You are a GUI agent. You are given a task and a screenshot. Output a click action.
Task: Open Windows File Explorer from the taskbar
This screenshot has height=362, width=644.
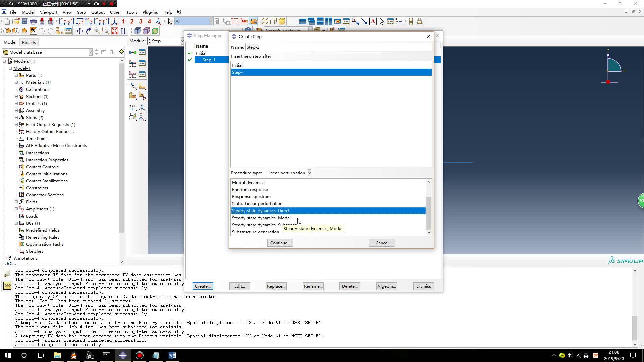[x=57, y=355]
